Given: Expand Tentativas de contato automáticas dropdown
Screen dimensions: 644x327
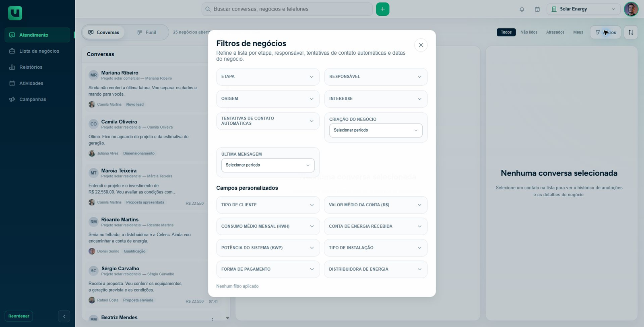Looking at the screenshot, I should tap(268, 121).
